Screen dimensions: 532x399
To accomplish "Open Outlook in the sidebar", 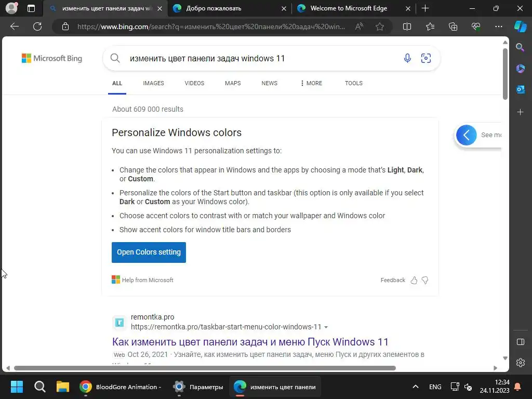I will [520, 89].
